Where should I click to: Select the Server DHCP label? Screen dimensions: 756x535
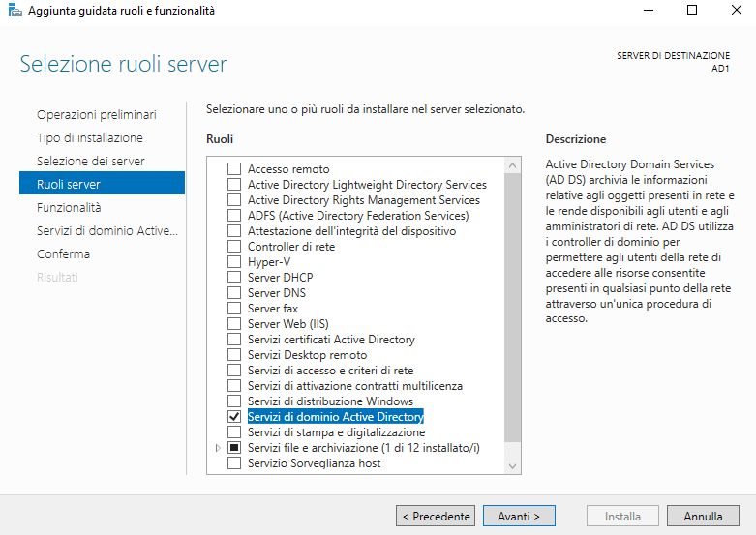[x=280, y=277]
